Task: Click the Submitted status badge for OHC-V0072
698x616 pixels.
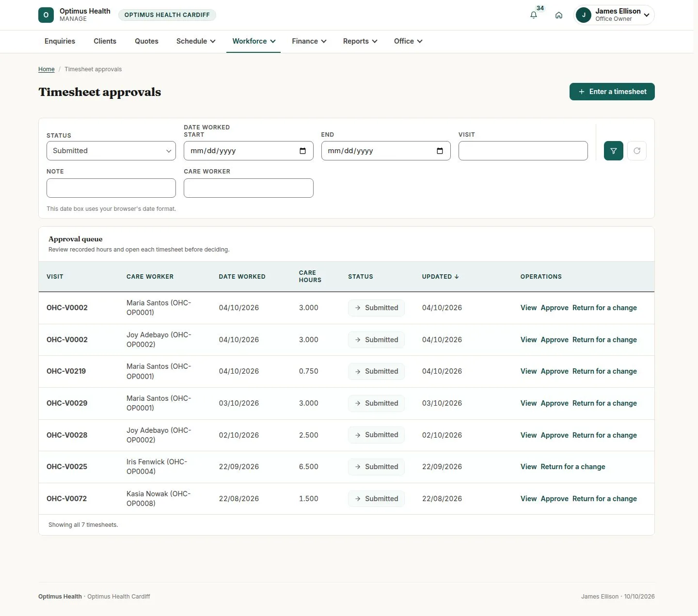Action: click(x=376, y=499)
